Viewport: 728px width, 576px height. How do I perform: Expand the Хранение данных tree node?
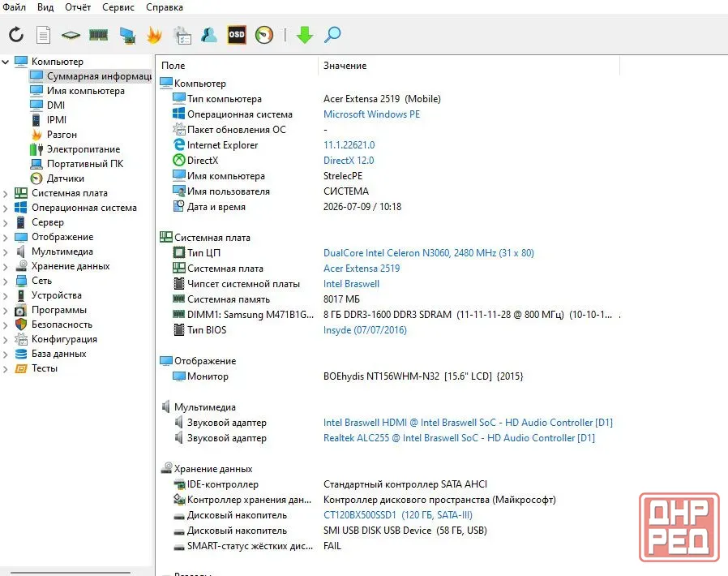point(6,267)
